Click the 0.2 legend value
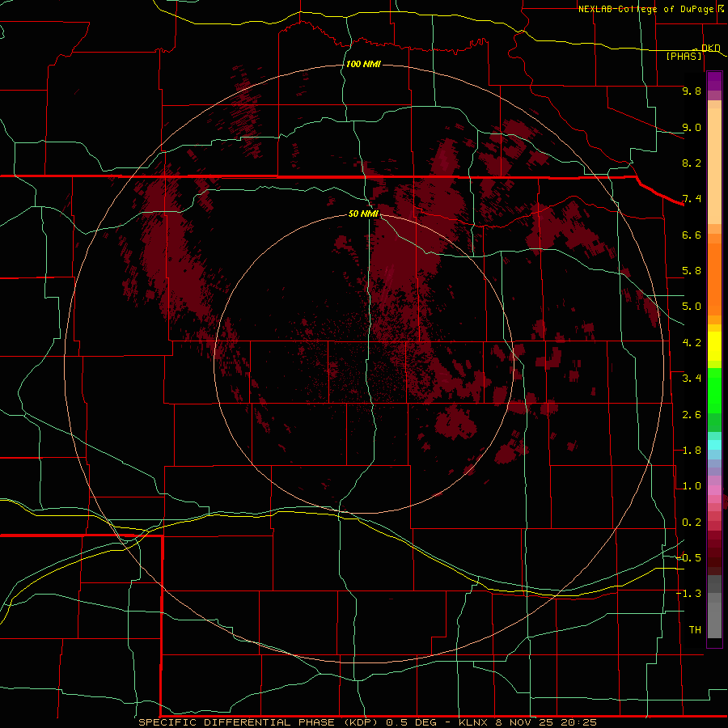 click(692, 523)
